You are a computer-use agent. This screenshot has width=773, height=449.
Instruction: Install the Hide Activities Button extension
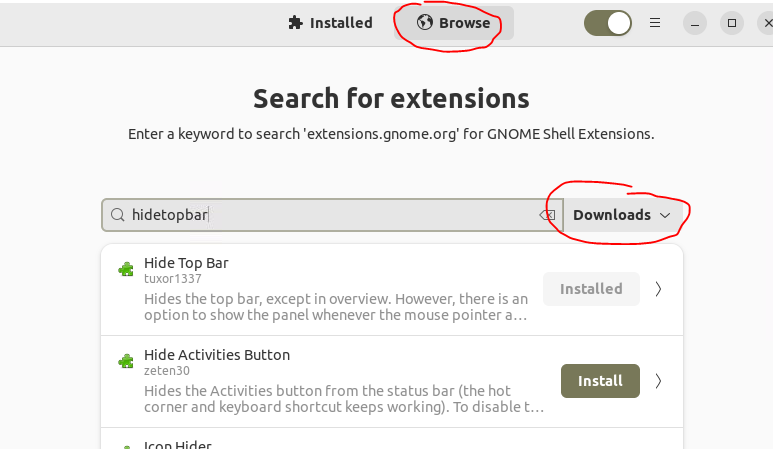click(x=600, y=381)
